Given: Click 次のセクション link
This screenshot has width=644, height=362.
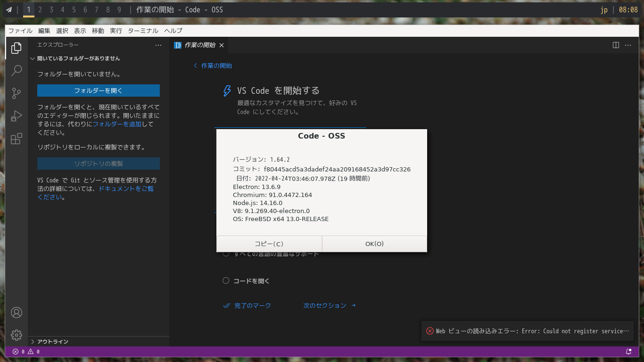Looking at the screenshot, I should [330, 305].
